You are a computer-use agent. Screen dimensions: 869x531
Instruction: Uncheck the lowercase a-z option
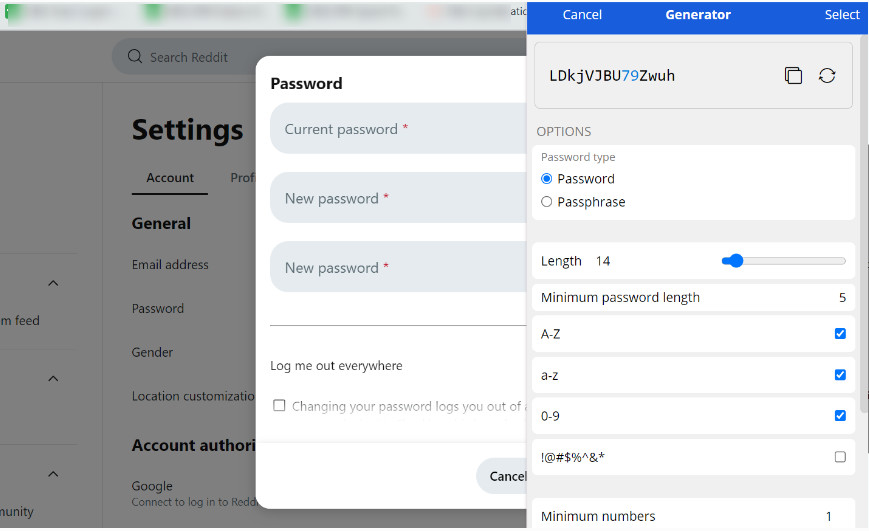click(840, 375)
